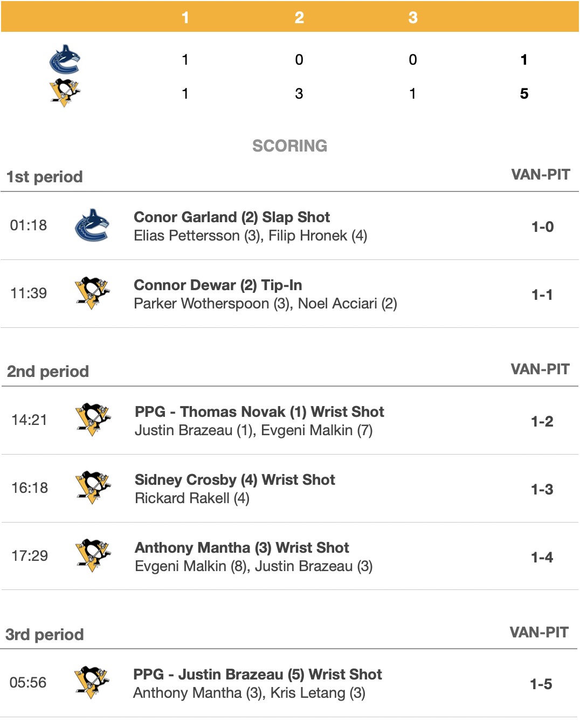This screenshot has height=728, width=580.
Task: Click the Penguins logo beside the 11:39 goal
Action: (x=92, y=293)
